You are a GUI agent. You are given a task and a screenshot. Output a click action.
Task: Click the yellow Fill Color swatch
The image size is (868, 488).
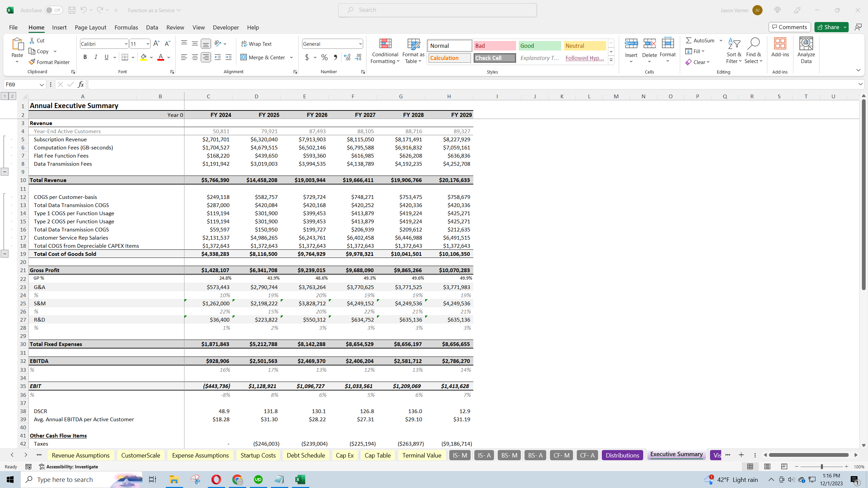(x=143, y=57)
